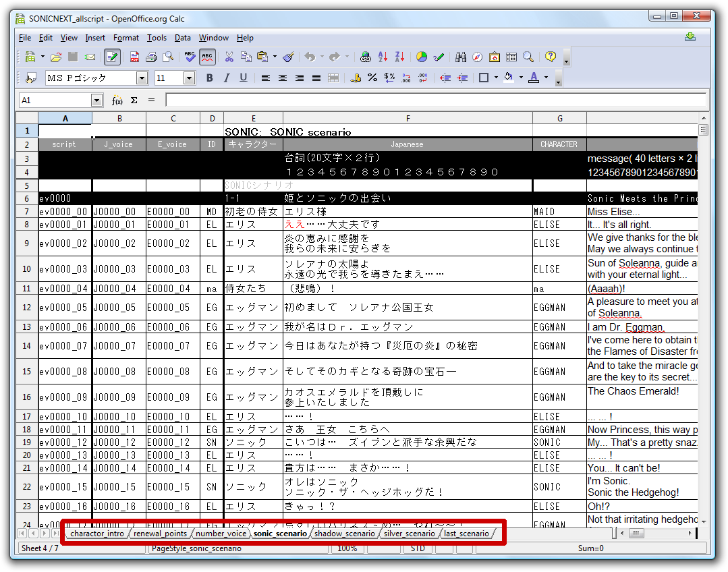Open the Format menu
Screen dimensions: 728x572
pyautogui.click(x=125, y=38)
